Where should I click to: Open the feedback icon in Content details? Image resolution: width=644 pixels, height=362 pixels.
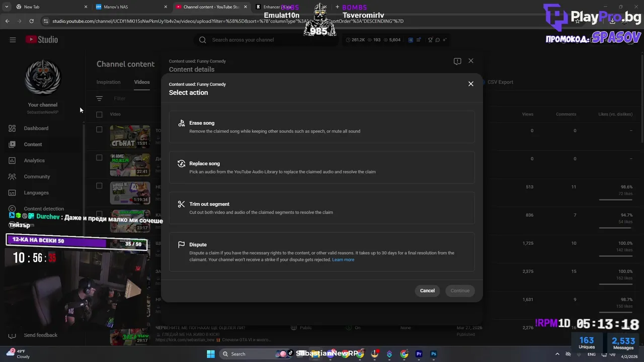(457, 61)
